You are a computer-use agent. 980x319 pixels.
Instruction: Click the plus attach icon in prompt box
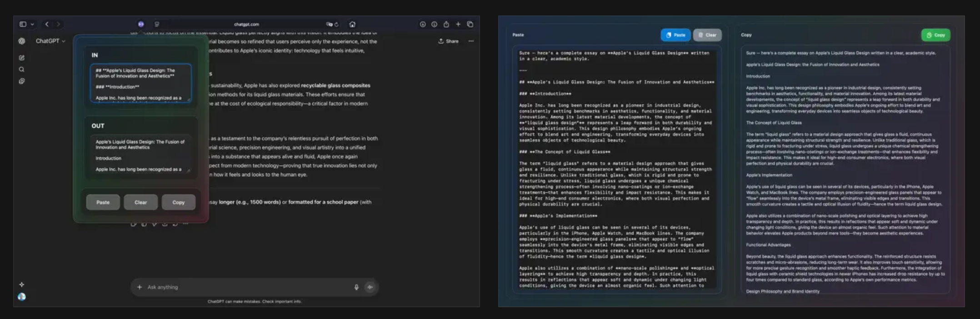(x=140, y=287)
